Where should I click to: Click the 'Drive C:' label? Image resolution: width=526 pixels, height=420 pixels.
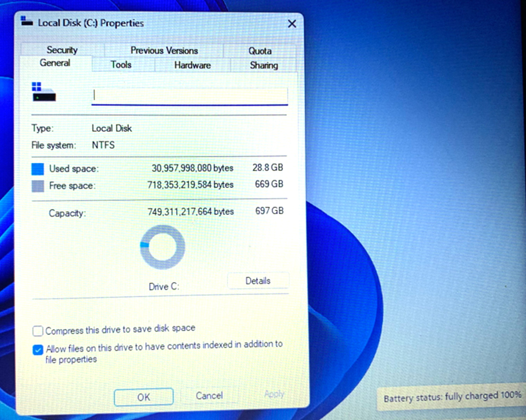164,287
